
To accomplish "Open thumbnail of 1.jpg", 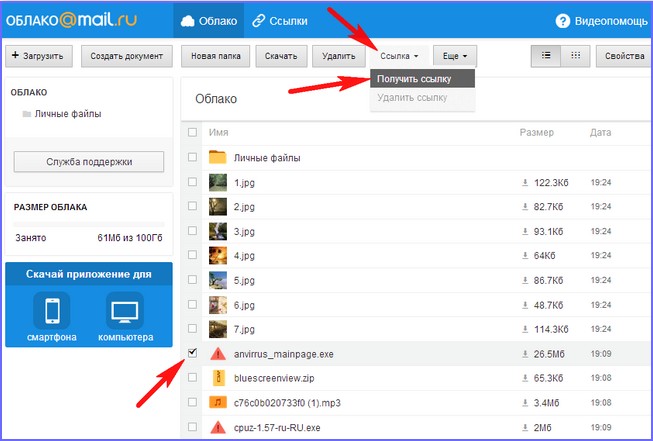I will tap(218, 182).
